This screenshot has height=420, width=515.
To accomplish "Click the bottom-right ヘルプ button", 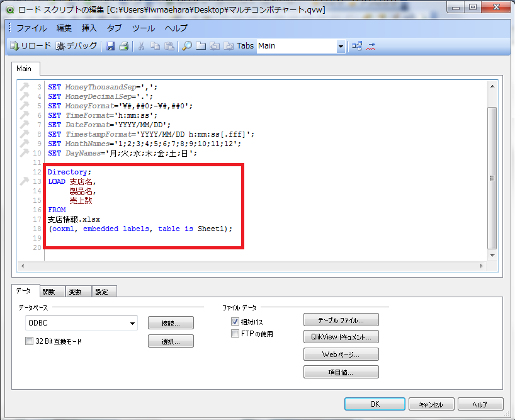I will pos(480,404).
